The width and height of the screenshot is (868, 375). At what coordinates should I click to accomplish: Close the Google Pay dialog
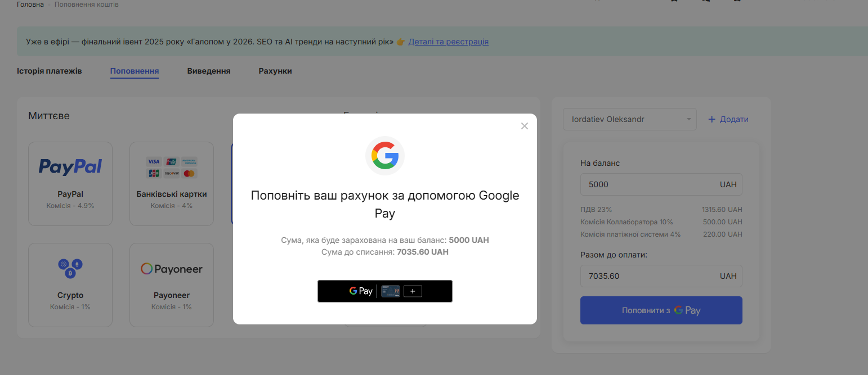point(525,126)
